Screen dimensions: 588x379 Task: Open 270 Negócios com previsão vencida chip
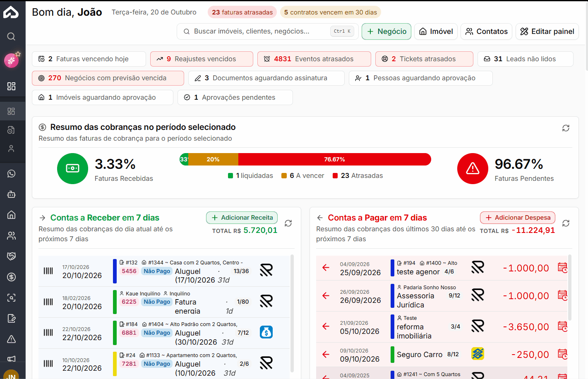(108, 78)
